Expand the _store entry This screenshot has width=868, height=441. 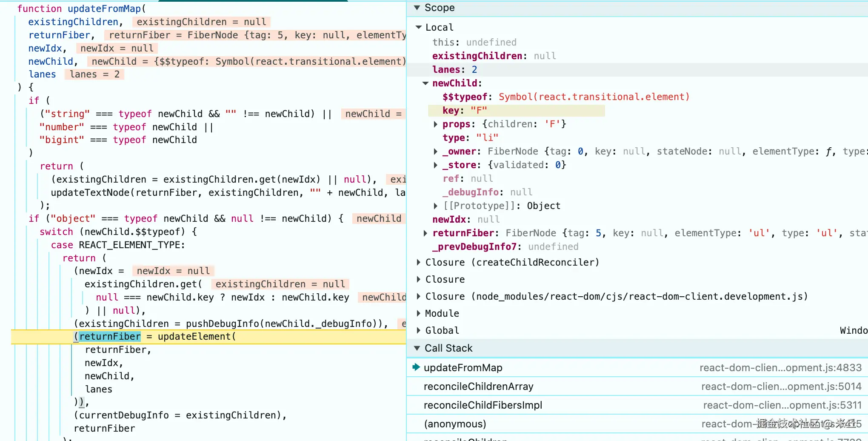(435, 165)
